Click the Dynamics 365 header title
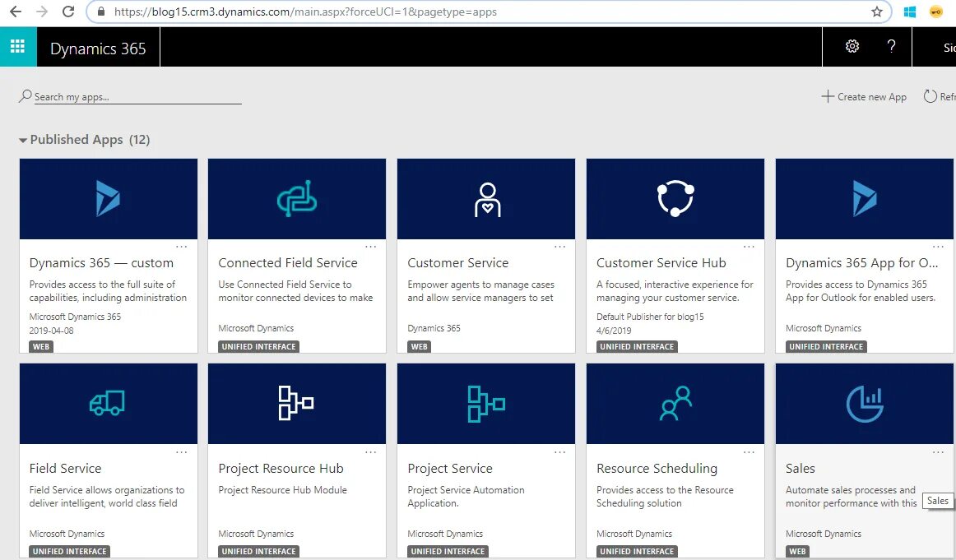The image size is (956, 560). coord(98,49)
